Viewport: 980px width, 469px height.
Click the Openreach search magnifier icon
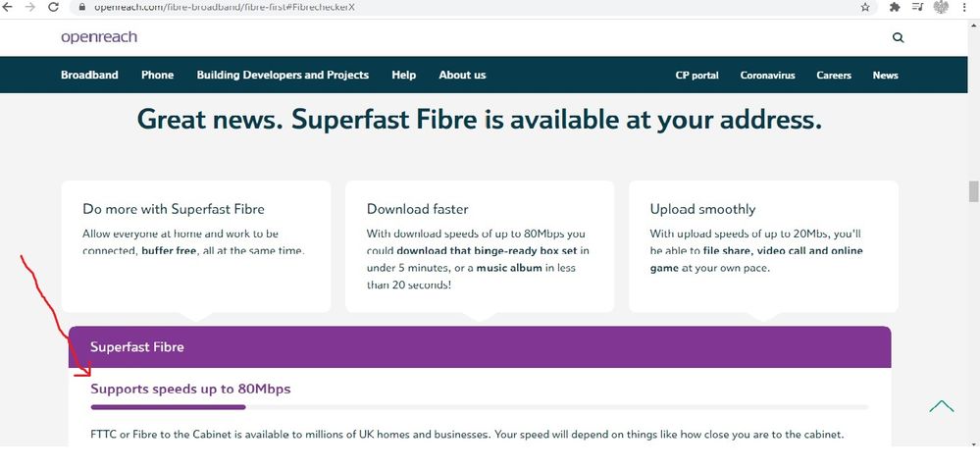898,37
